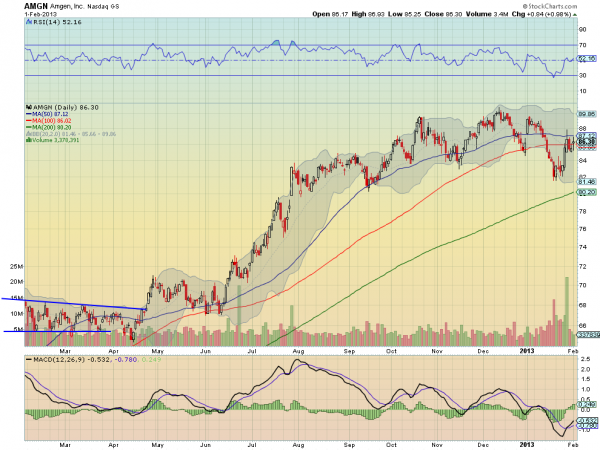Image resolution: width=600 pixels, height=450 pixels.
Task: Click the Mar label on price chart axis
Action: click(x=65, y=351)
